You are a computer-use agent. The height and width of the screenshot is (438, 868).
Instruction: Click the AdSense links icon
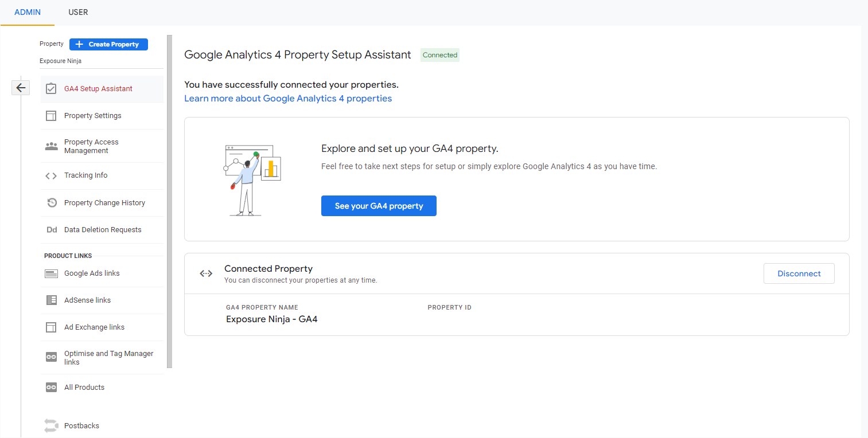point(51,300)
